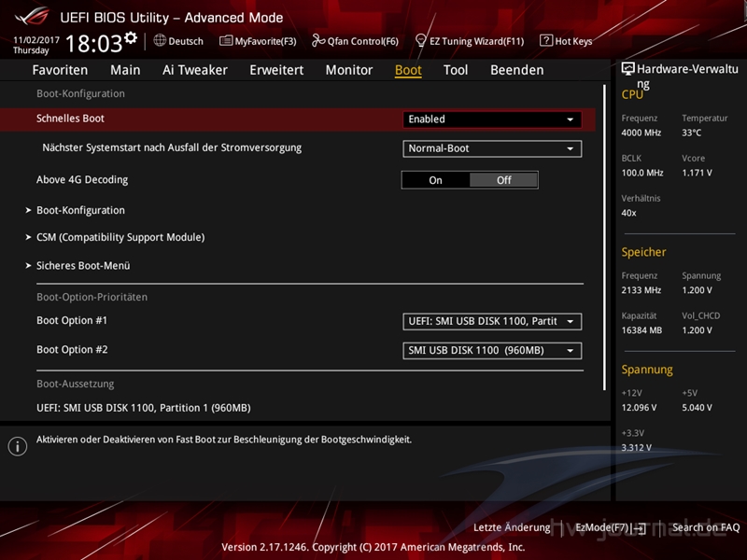The width and height of the screenshot is (747, 560).
Task: Click the settings gear icon beside the clock
Action: [131, 38]
